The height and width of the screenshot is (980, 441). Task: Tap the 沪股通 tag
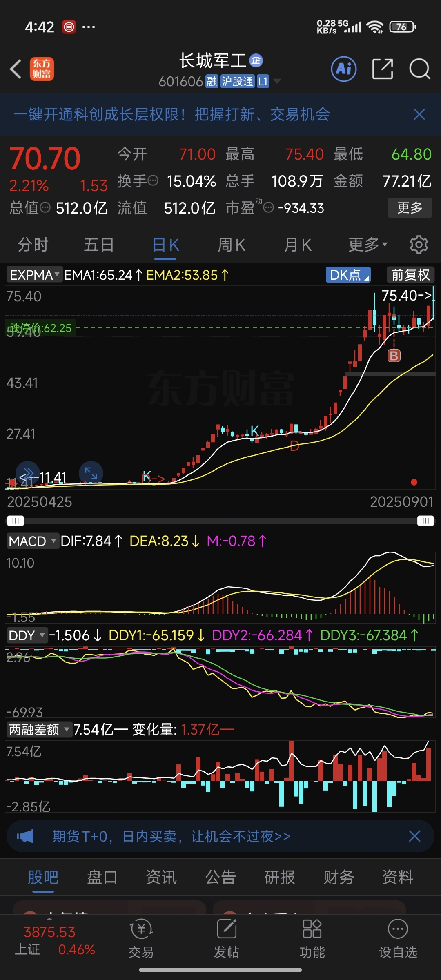pyautogui.click(x=238, y=82)
